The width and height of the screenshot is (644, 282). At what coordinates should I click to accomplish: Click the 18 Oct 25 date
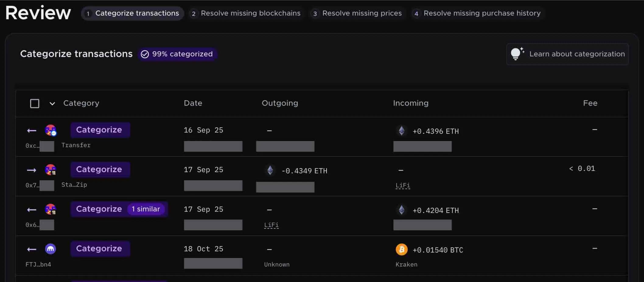click(x=203, y=249)
